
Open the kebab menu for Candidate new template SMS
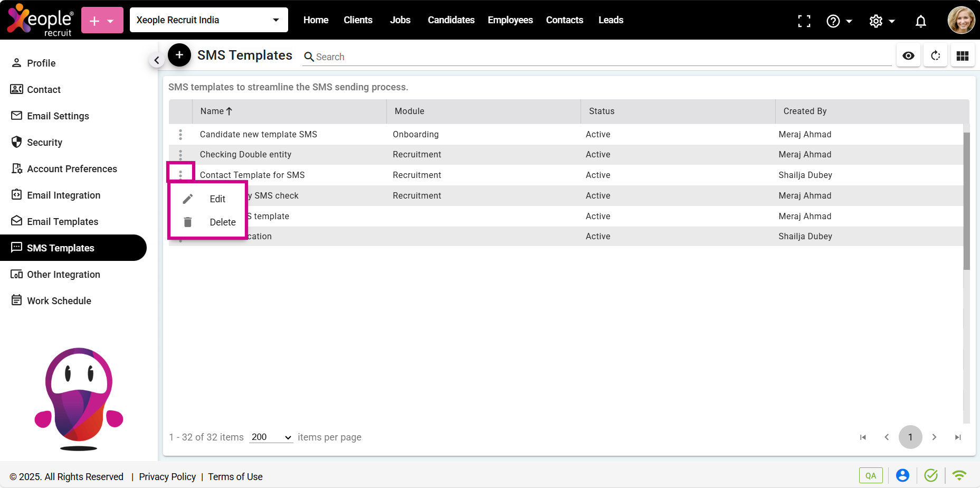pos(180,135)
